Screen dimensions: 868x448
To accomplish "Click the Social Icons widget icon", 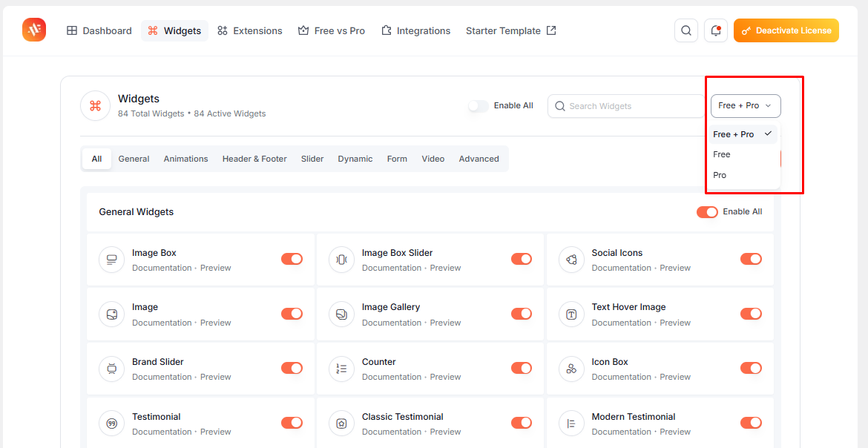I will [571, 259].
